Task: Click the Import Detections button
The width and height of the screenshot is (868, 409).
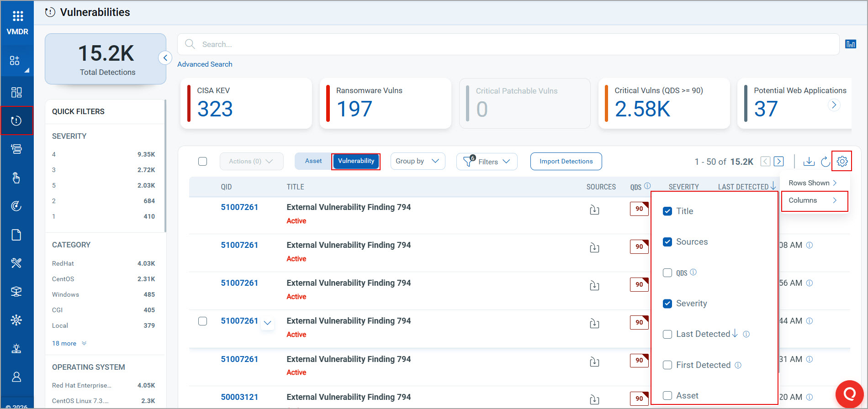Action: coord(566,161)
